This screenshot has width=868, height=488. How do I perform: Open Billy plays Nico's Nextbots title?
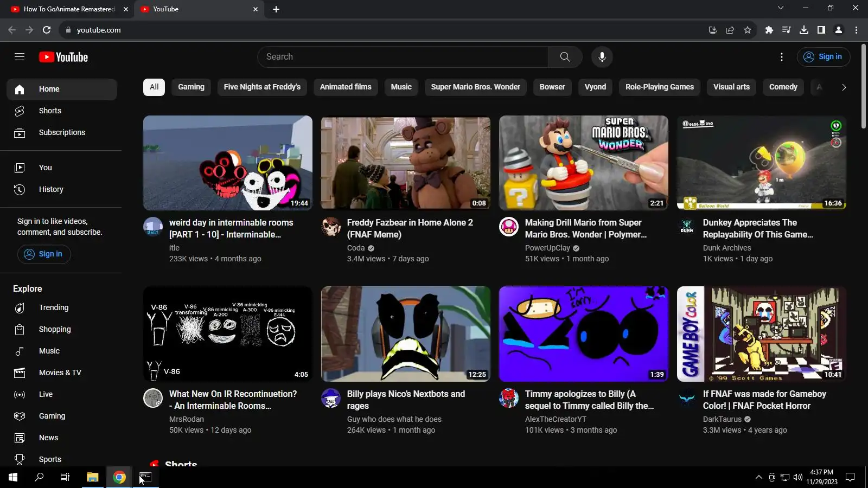click(x=406, y=400)
